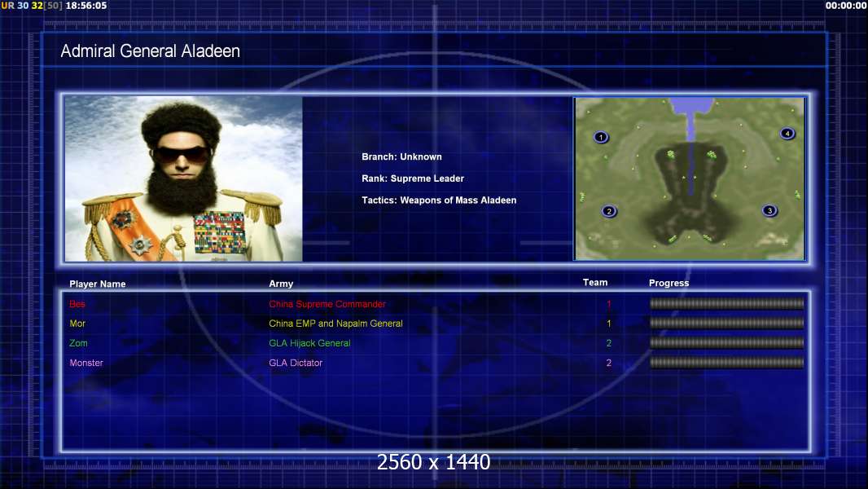The height and width of the screenshot is (489, 868).
Task: Click the 00:00:00 timer overlay
Action: [x=846, y=6]
